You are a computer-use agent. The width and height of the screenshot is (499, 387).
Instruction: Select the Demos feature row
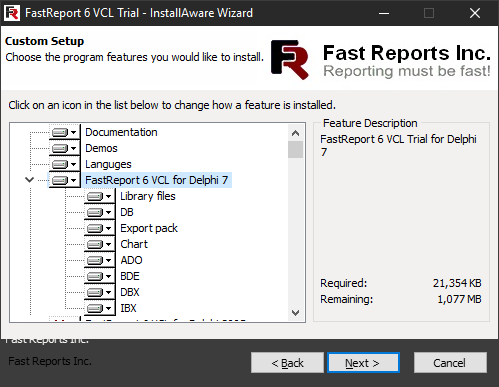tap(101, 148)
